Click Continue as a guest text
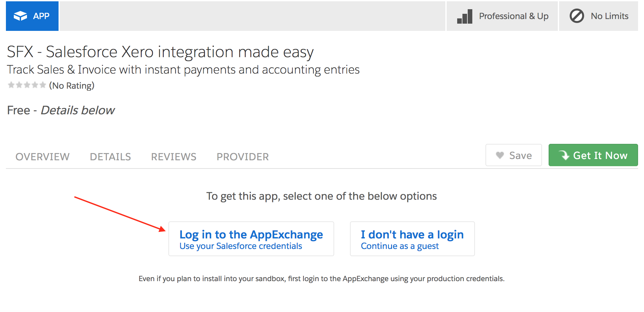This screenshot has height=312, width=644. click(400, 246)
